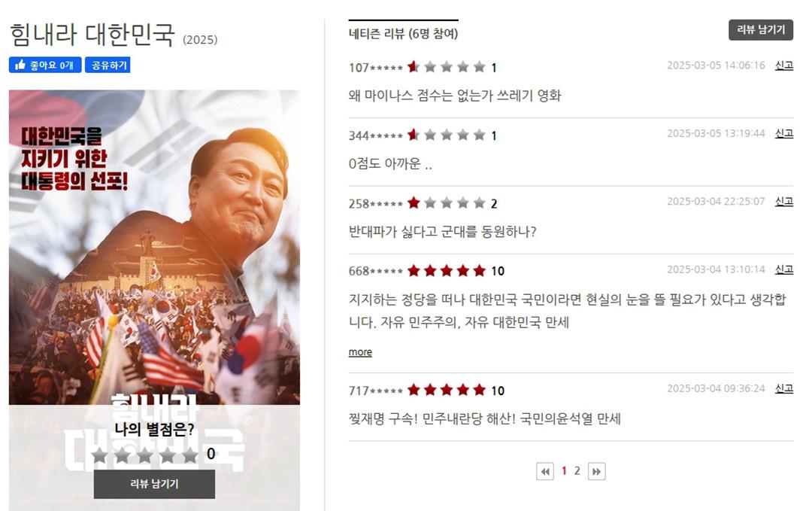Expand the review with the more link

click(360, 352)
